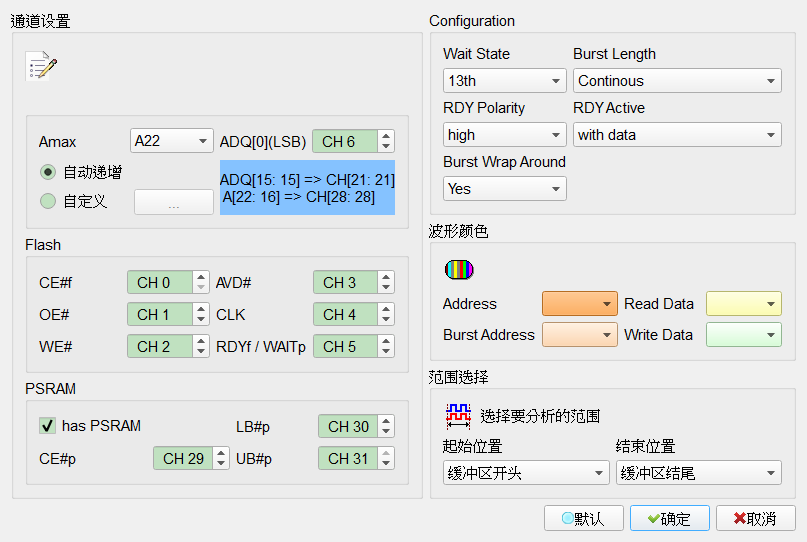The image size is (807, 542).
Task: Click the ADQ[0](LSB) CH 6 field
Action: pyautogui.click(x=345, y=141)
